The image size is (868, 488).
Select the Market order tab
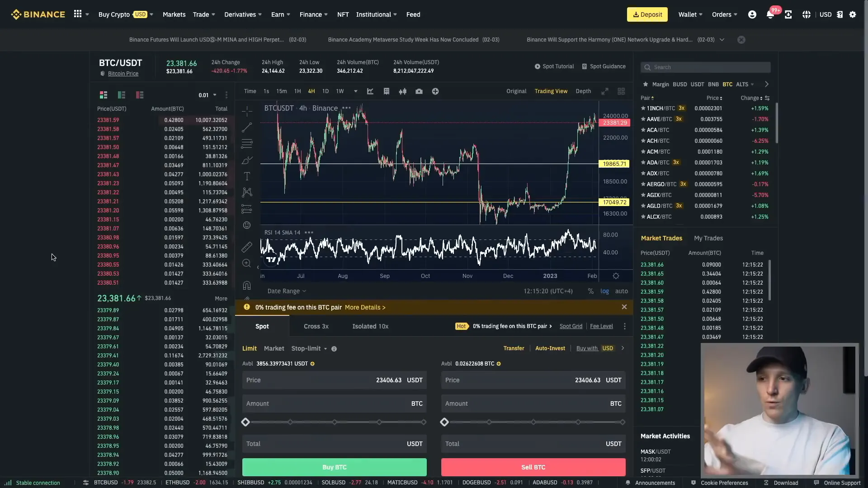(x=274, y=348)
